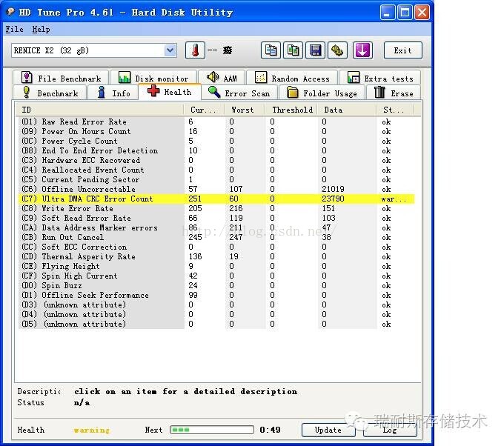Click the temperature thermometer icon
504x446 pixels.
195,50
